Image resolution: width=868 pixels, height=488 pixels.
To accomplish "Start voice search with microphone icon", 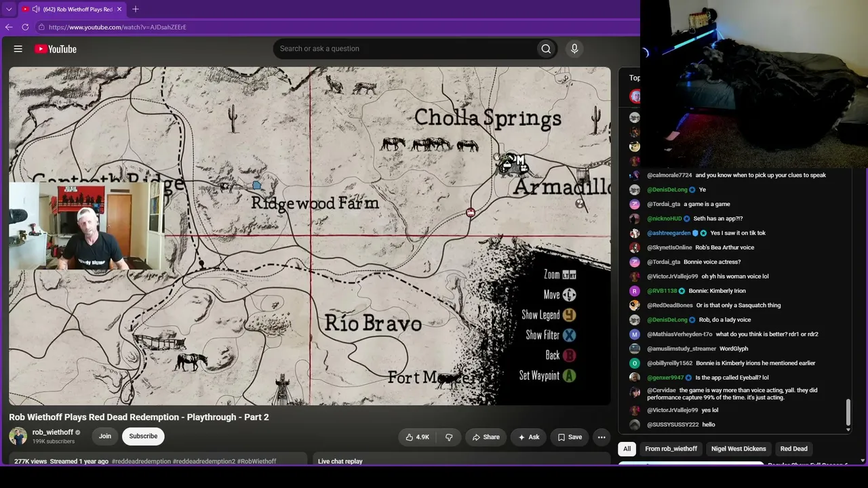I will point(574,49).
